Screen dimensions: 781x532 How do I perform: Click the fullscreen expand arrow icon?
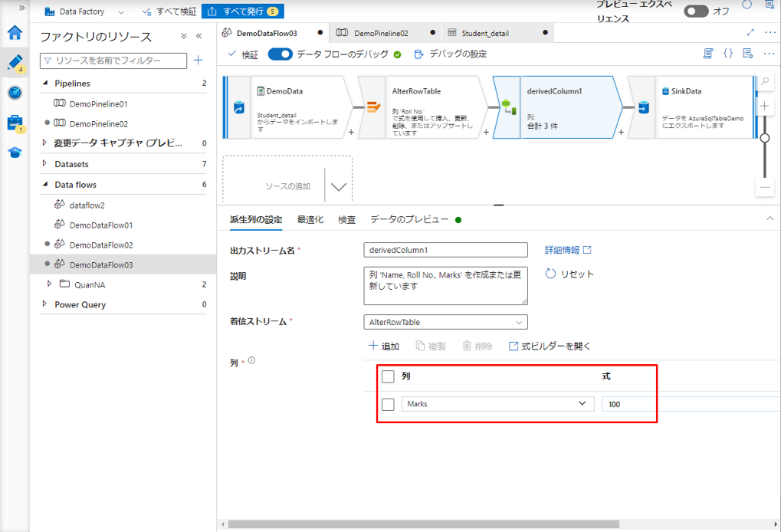(x=750, y=32)
